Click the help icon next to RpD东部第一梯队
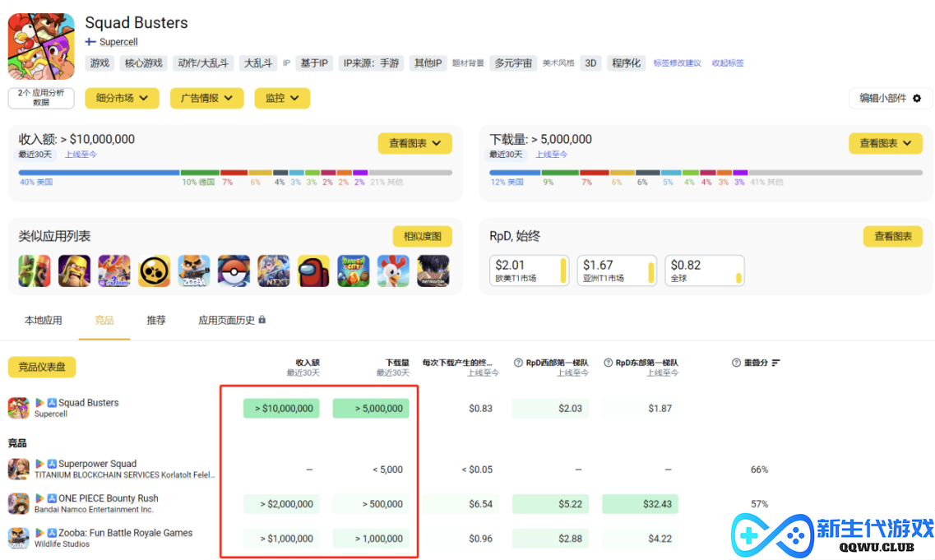The height and width of the screenshot is (560, 935). point(609,363)
